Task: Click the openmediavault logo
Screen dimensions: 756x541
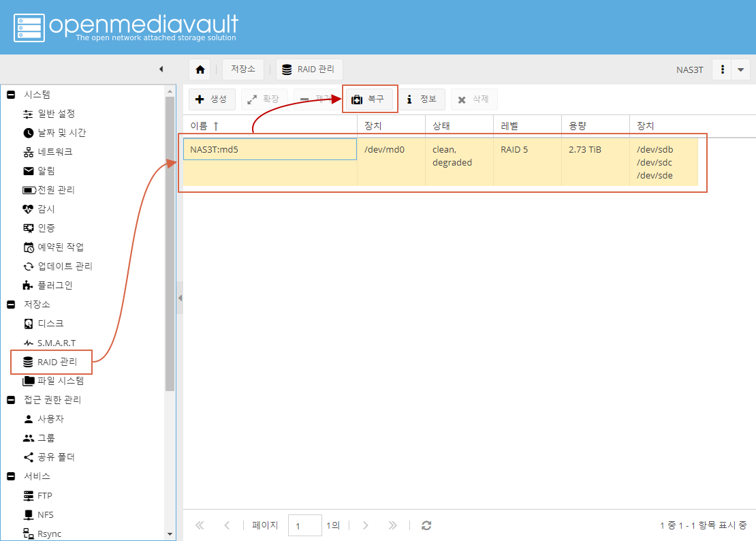Action: (126, 27)
